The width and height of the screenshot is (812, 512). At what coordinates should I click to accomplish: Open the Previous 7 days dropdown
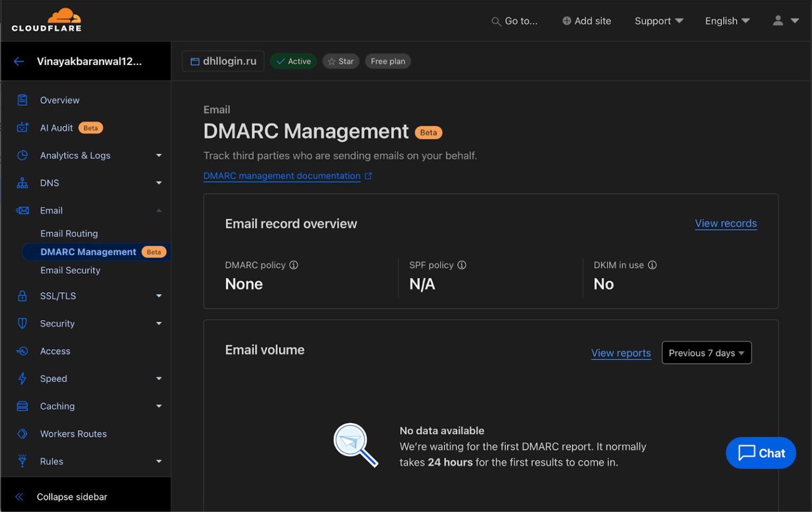click(x=706, y=352)
